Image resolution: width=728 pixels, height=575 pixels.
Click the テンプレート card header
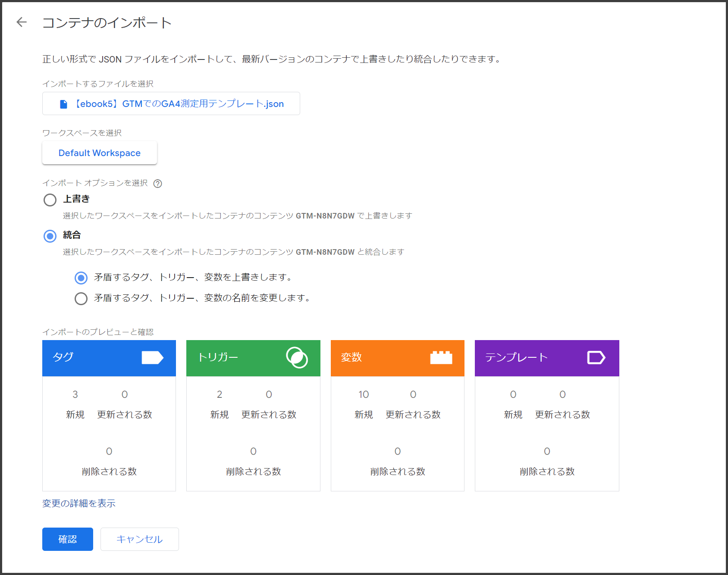[x=547, y=358]
